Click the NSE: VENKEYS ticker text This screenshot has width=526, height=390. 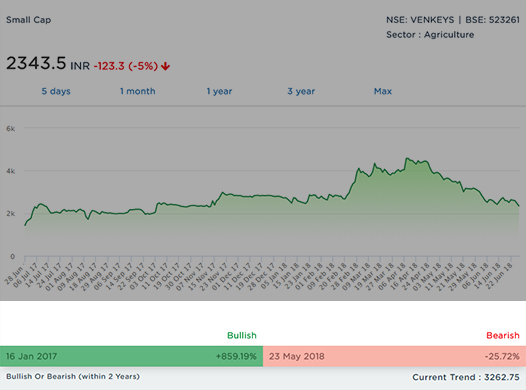pyautogui.click(x=420, y=20)
